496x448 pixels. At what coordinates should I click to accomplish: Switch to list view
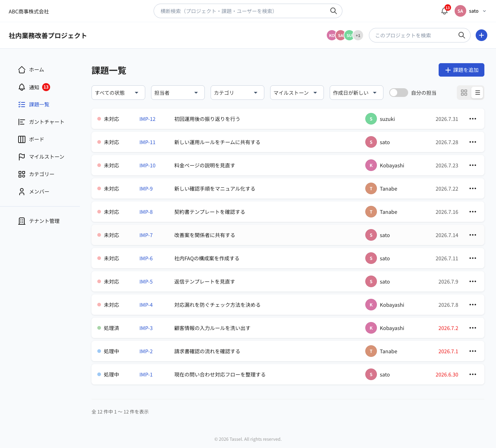point(477,93)
